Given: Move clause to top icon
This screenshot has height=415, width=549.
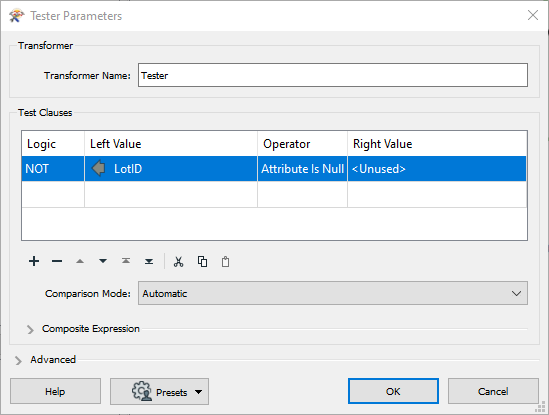Looking at the screenshot, I should [x=126, y=261].
